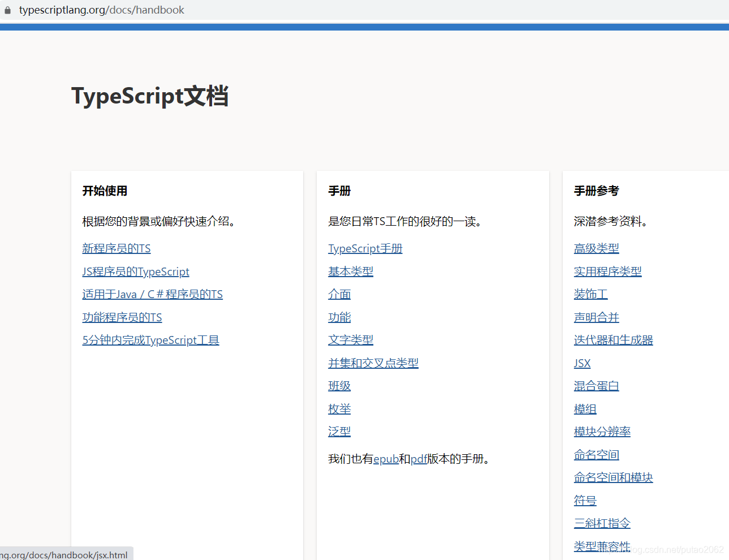Open the 模块分辨率 link
The image size is (729, 560).
click(602, 432)
